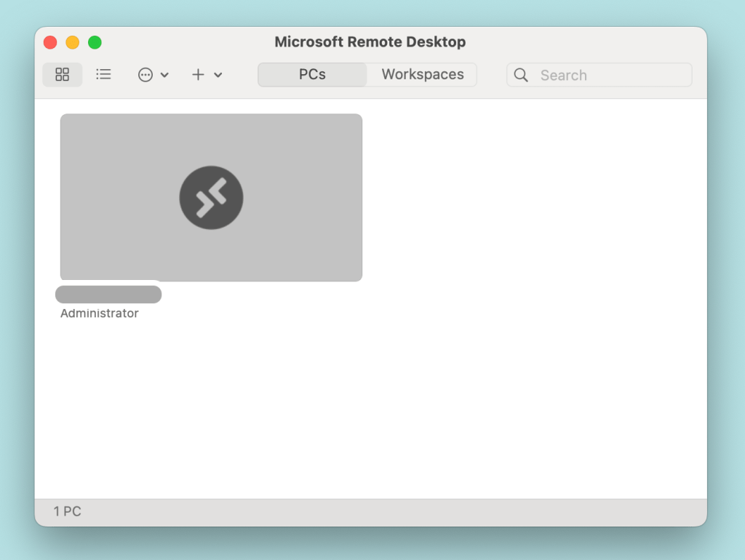Click the plus Add icon
This screenshot has width=745, height=560.
point(198,75)
